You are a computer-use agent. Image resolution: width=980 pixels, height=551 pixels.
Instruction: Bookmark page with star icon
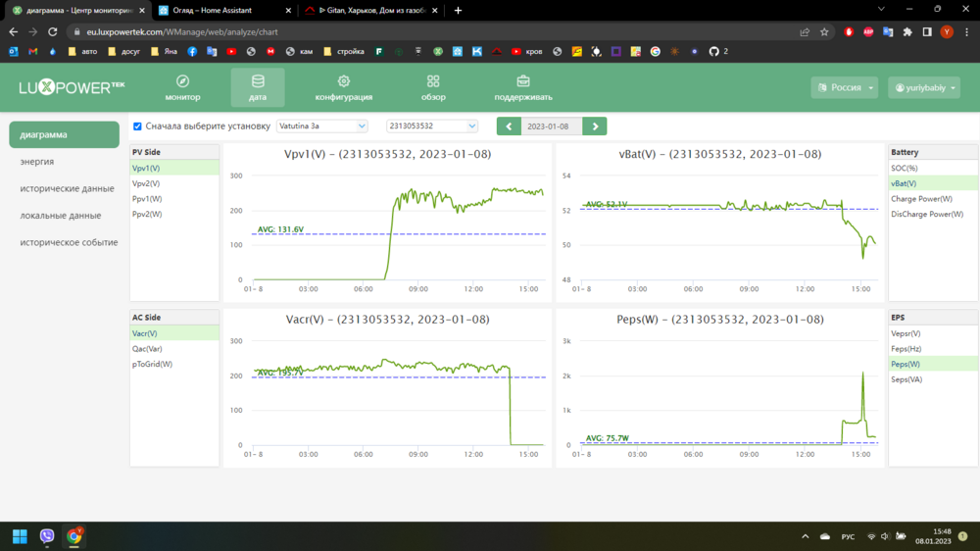(x=824, y=31)
